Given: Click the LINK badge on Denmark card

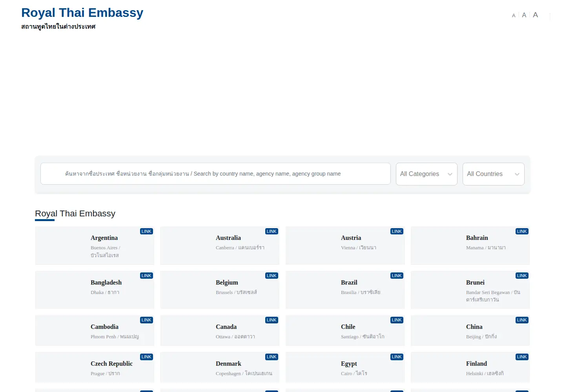Looking at the screenshot, I should [x=272, y=357].
